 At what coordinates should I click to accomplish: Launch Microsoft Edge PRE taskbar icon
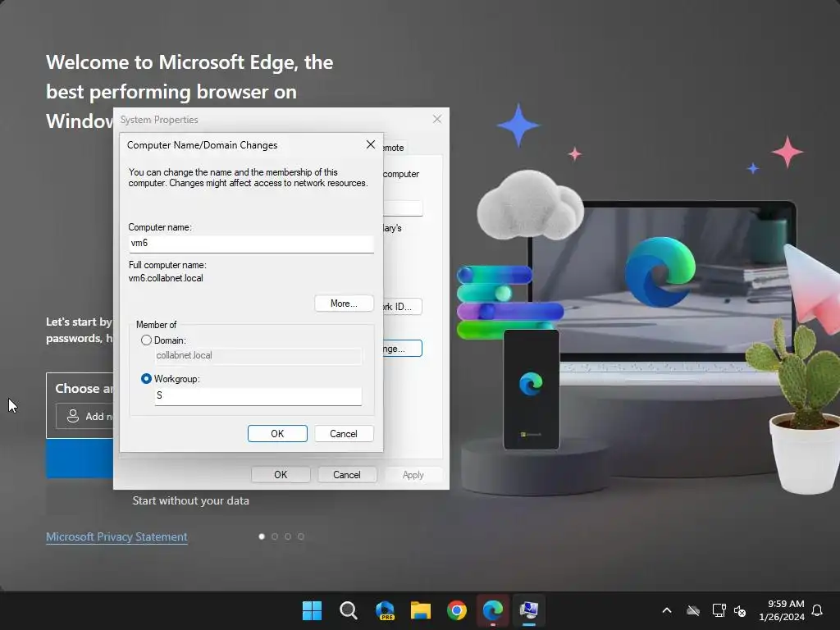pos(385,610)
